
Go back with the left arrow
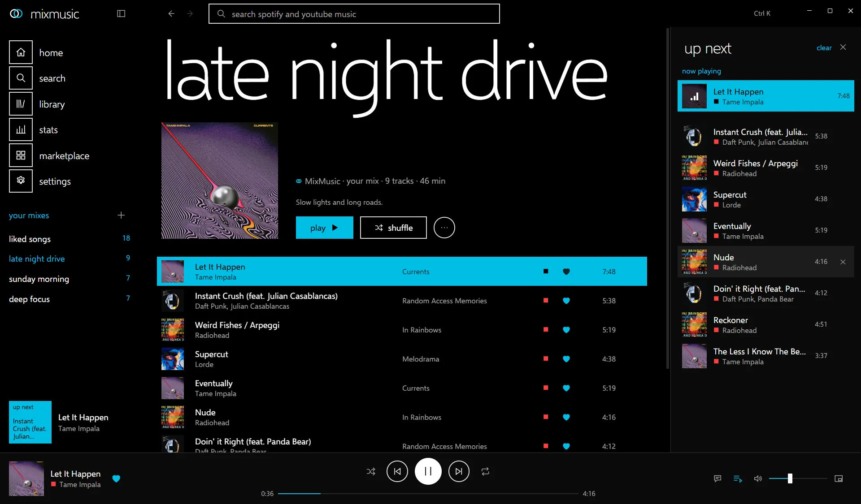[171, 13]
